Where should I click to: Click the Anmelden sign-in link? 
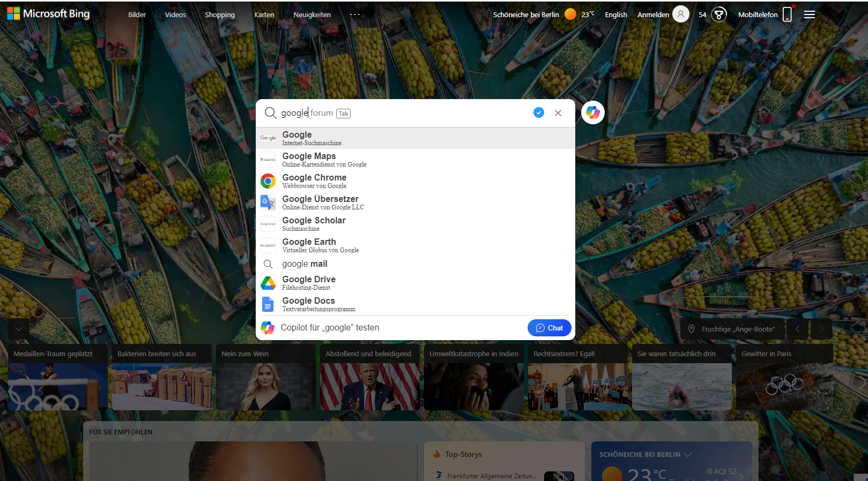[653, 14]
